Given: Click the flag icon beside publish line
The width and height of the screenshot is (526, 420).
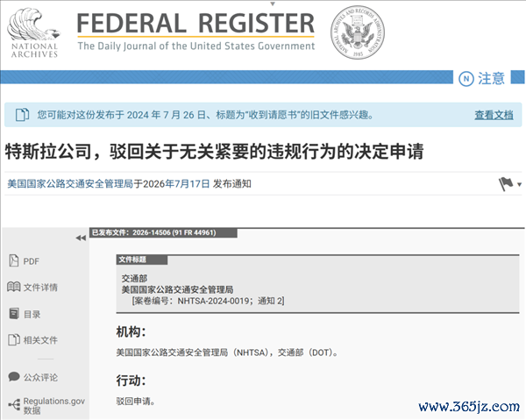Looking at the screenshot, I should 506,184.
